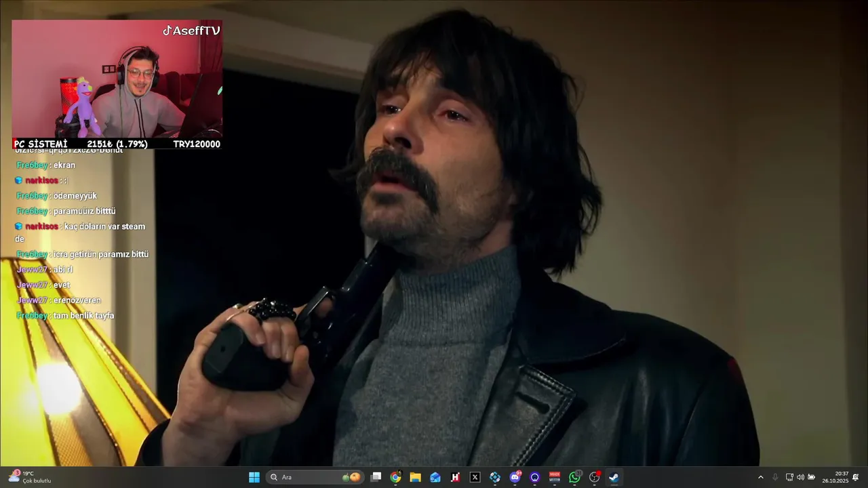The height and width of the screenshot is (488, 868).
Task: Click chat message 'ödemeyyük'
Action: pyautogui.click(x=75, y=196)
